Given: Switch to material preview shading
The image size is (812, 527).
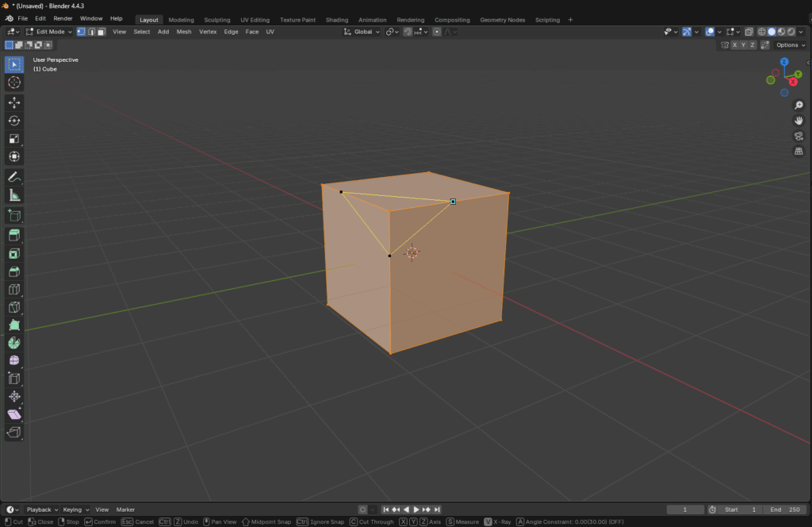Looking at the screenshot, I should point(781,32).
